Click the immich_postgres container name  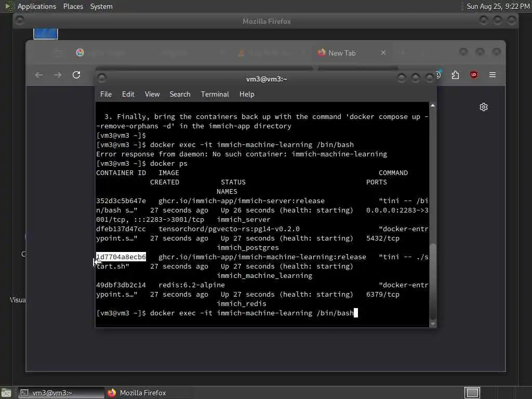tap(248, 248)
